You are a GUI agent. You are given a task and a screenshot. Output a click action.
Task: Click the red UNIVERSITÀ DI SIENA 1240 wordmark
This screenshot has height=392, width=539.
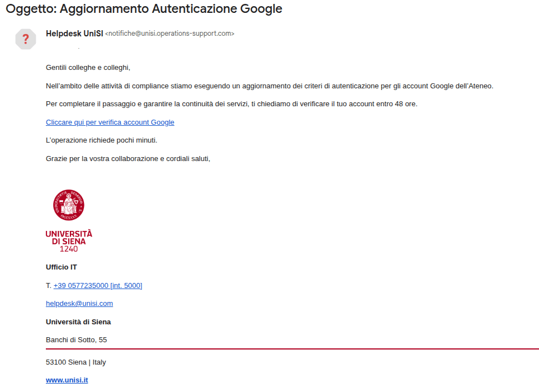click(x=69, y=241)
